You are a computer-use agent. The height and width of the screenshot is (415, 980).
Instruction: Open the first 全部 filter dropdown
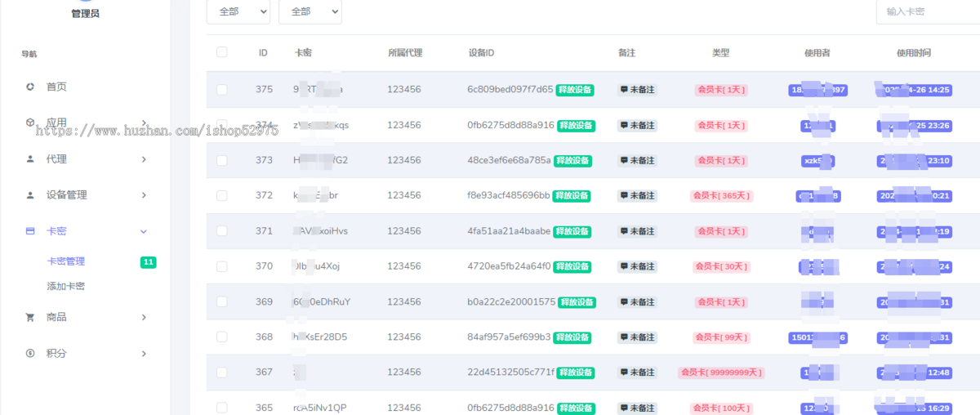tap(238, 11)
